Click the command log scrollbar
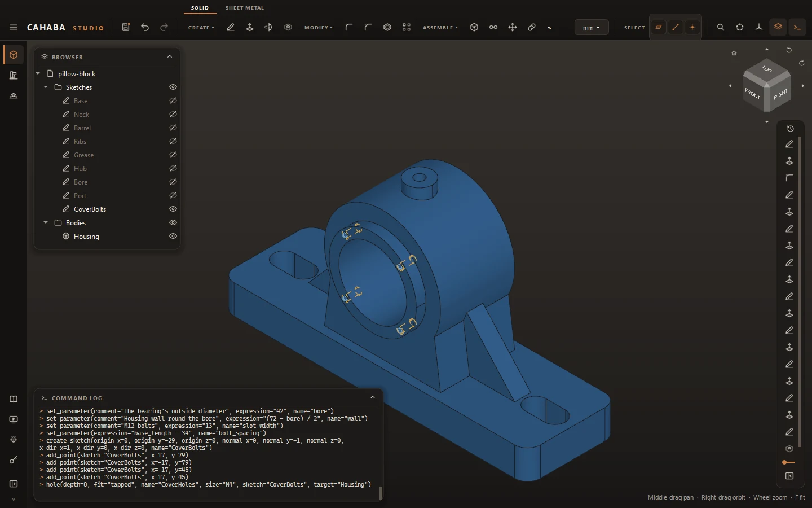 381,493
